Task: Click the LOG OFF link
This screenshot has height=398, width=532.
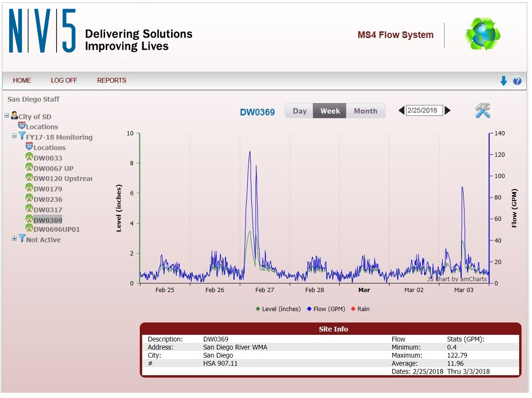Action: (x=64, y=80)
